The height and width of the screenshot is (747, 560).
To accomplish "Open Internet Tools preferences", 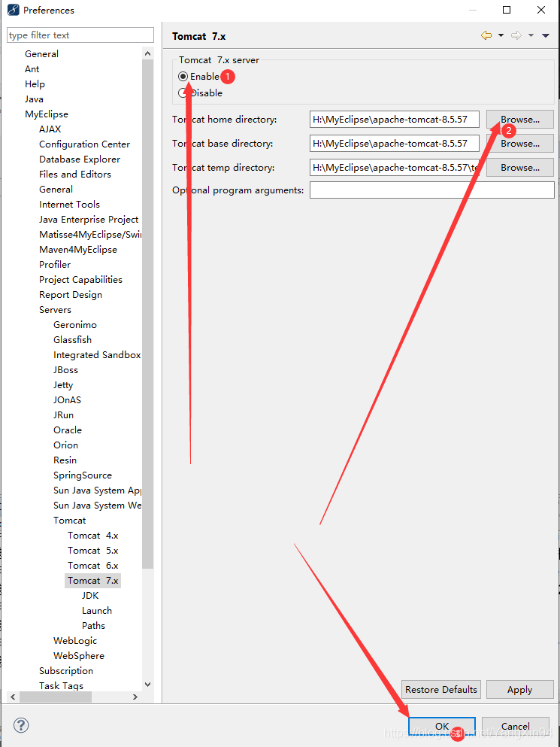I will [69, 205].
